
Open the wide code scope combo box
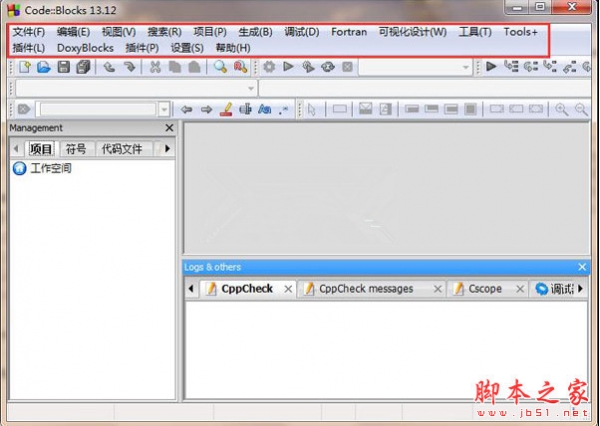pyautogui.click(x=136, y=88)
